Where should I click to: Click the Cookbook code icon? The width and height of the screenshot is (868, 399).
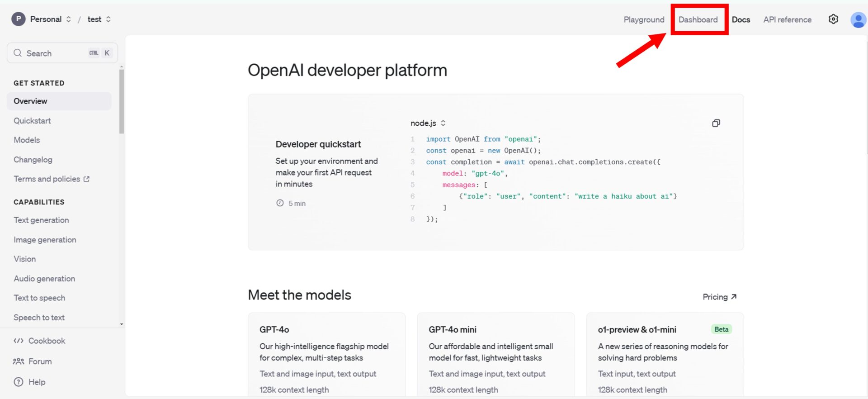[x=19, y=341]
